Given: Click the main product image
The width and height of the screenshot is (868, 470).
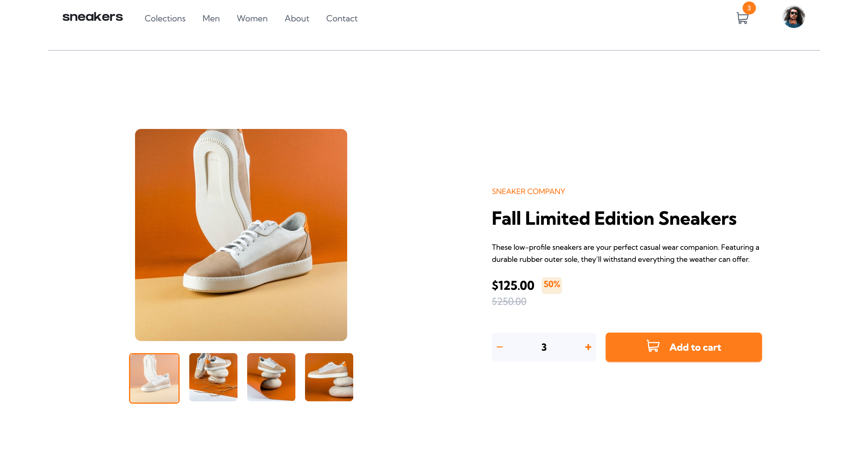Looking at the screenshot, I should pyautogui.click(x=241, y=234).
